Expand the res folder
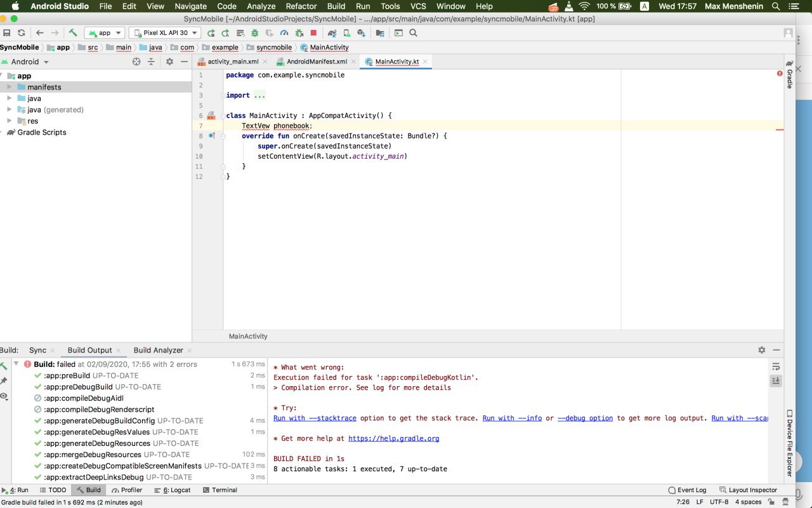 pos(10,121)
